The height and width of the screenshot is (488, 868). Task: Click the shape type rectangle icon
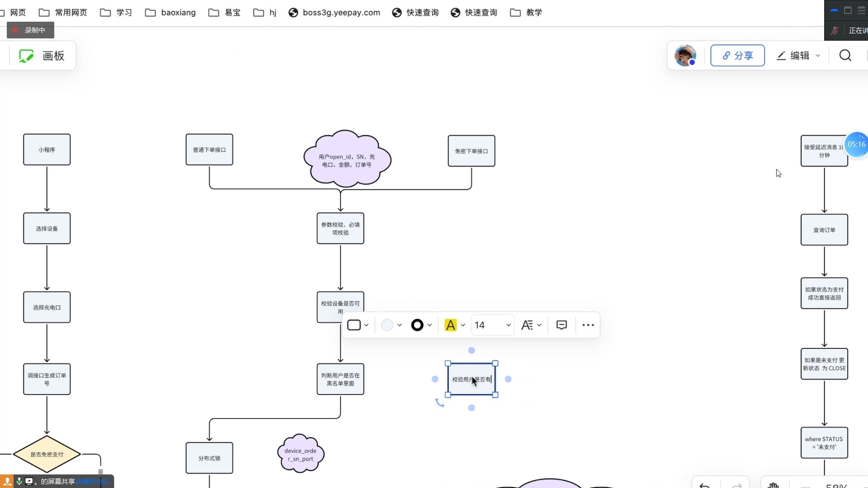coord(354,325)
